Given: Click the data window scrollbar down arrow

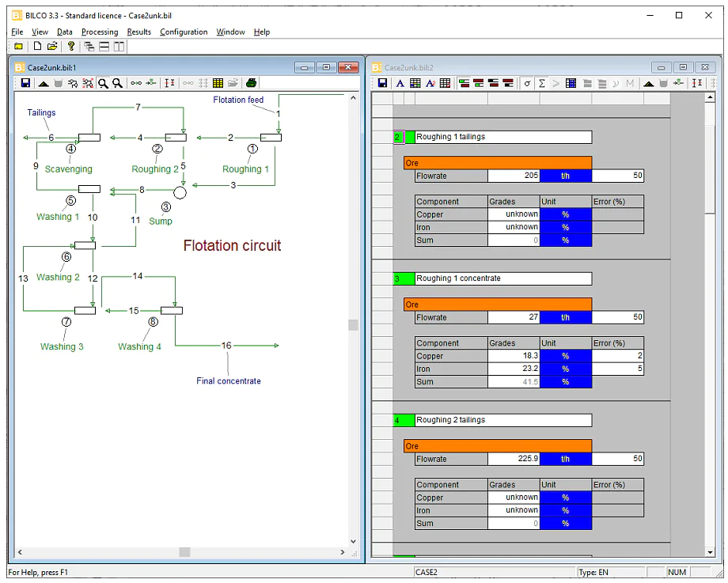Looking at the screenshot, I should (710, 552).
